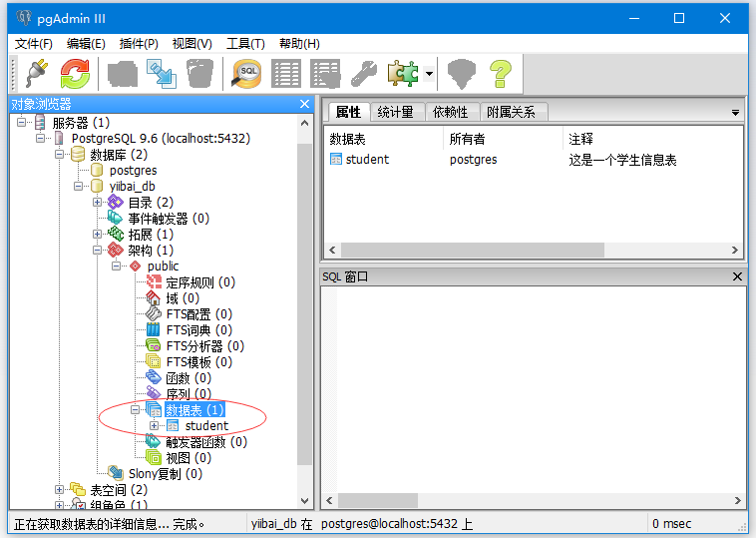Select the student row in properties list
This screenshot has width=756, height=538.
pyautogui.click(x=367, y=160)
